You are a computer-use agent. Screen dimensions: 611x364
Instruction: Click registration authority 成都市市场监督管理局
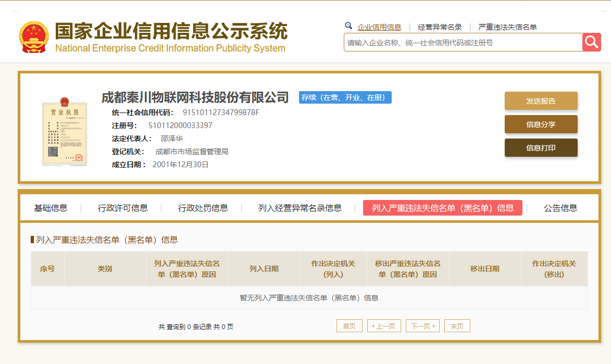coord(192,152)
